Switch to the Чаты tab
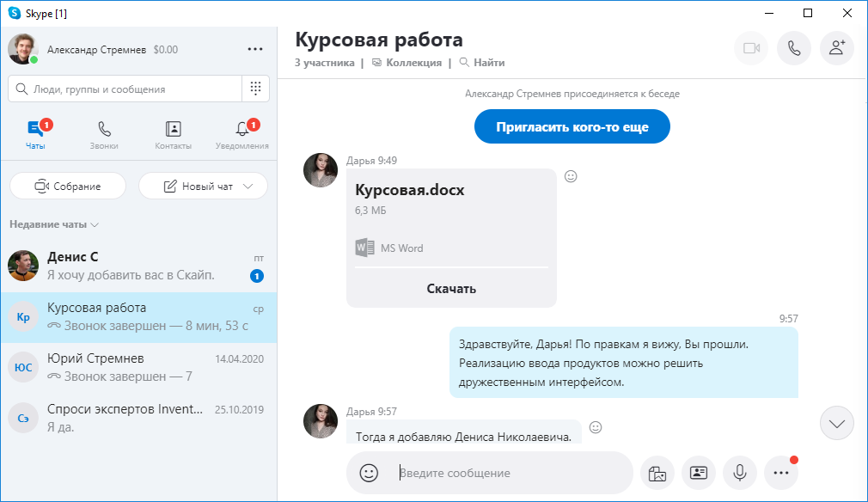 [35, 134]
